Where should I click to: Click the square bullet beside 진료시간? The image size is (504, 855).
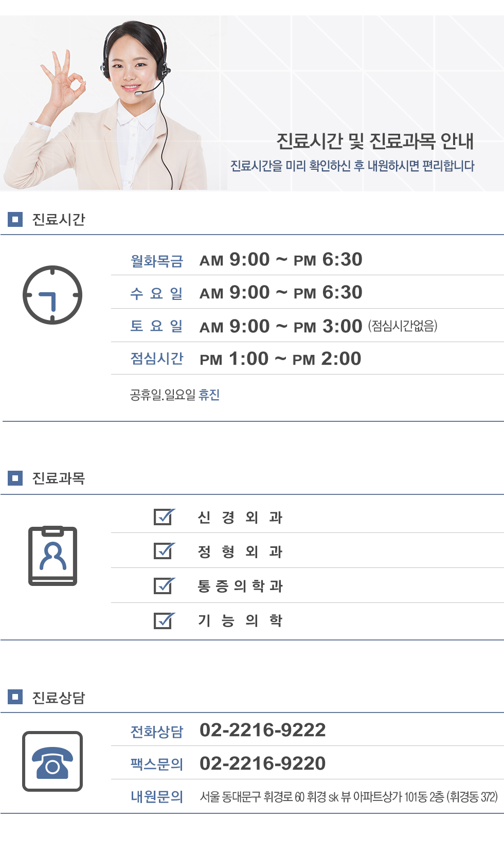pos(15,220)
